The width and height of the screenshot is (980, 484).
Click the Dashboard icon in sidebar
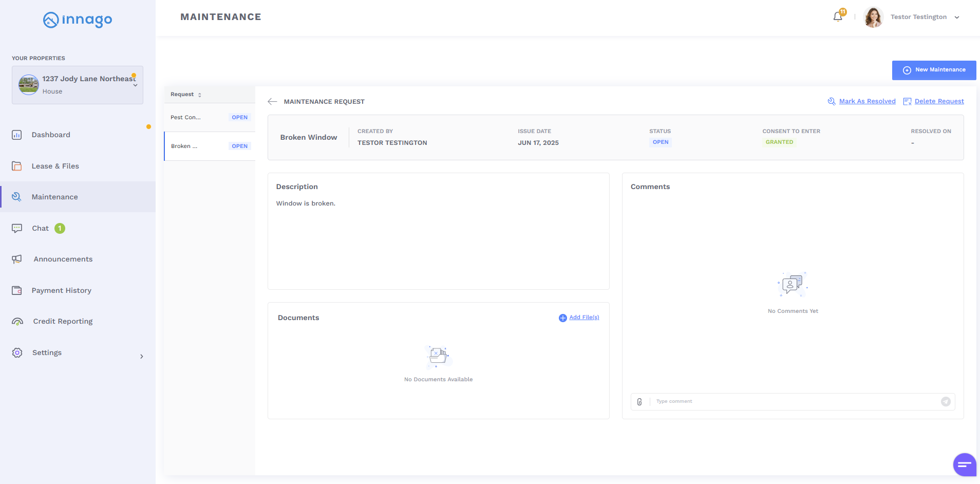pos(17,135)
